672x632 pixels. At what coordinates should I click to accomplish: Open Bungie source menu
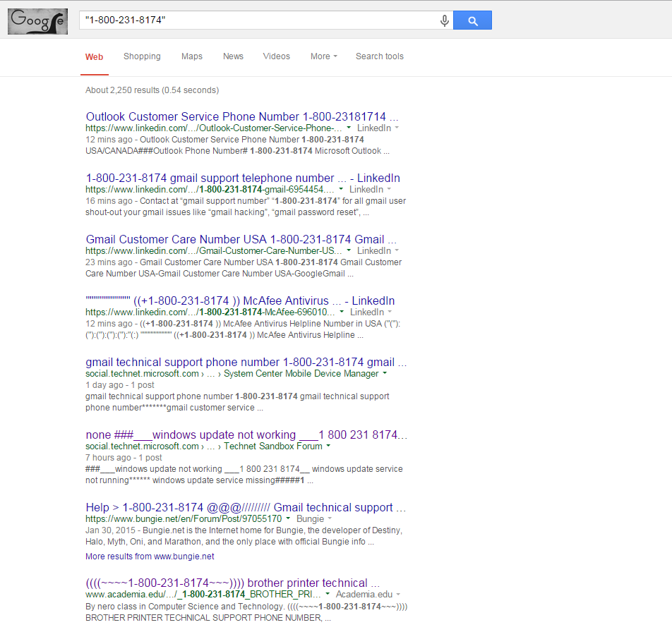[x=313, y=518]
